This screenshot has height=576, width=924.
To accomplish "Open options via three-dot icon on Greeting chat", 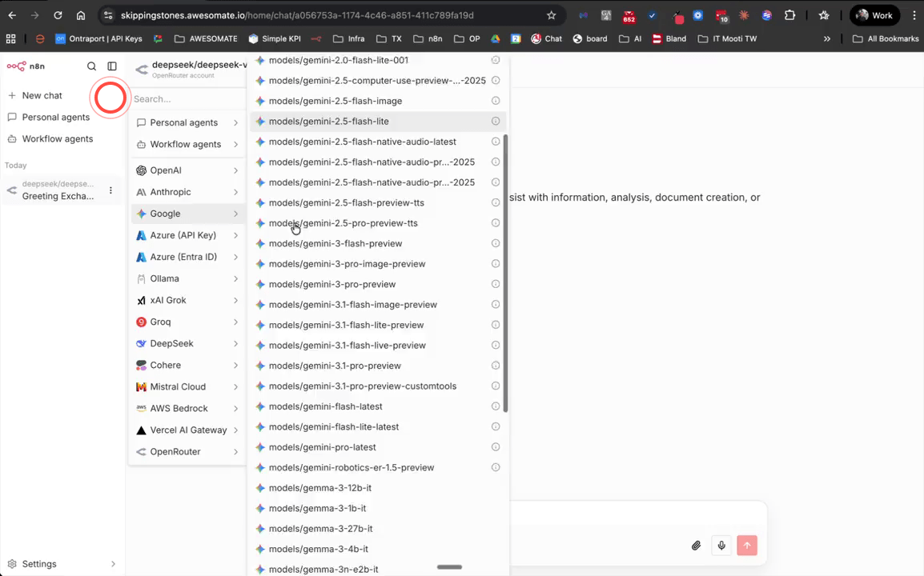I will (x=110, y=190).
